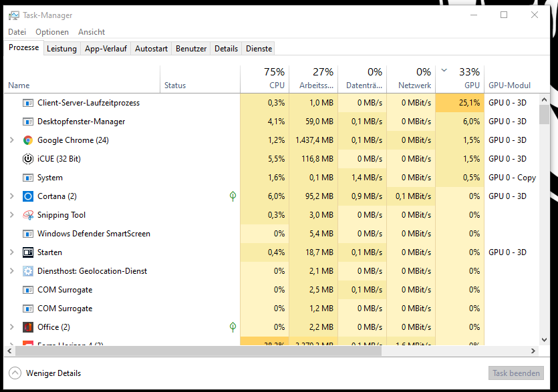Expand the Cortana (2) process group
The image size is (558, 392).
[12, 196]
